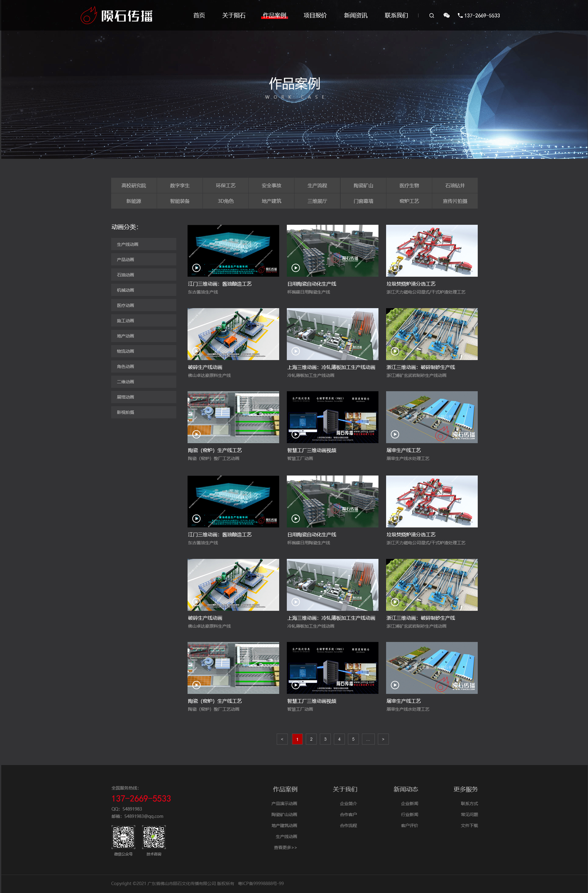Viewport: 588px width, 893px height.
Task: Click the search magnifier icon in header
Action: tap(432, 15)
